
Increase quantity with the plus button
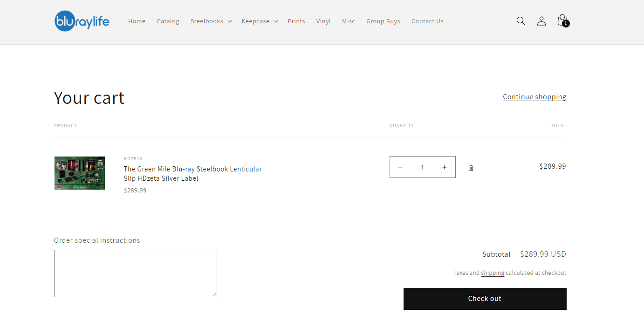(445, 167)
